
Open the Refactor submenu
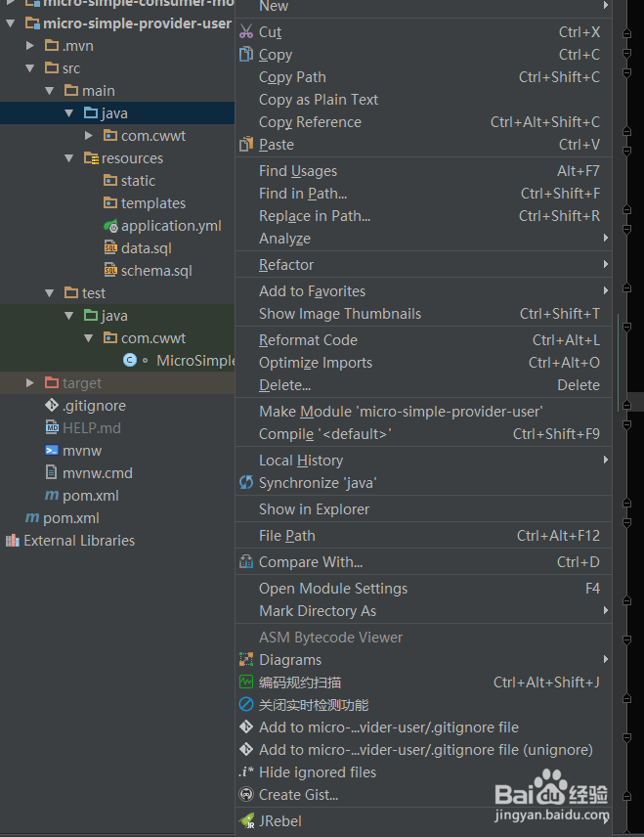click(286, 265)
